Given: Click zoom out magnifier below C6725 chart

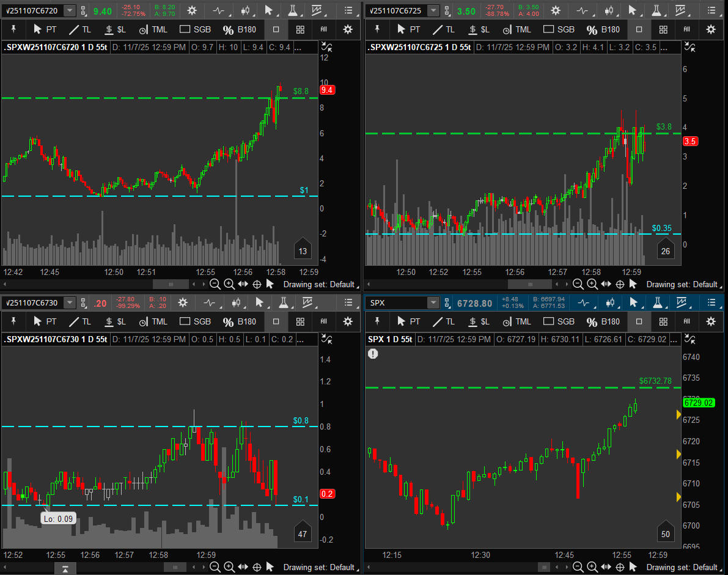Looking at the screenshot, I should 578,284.
